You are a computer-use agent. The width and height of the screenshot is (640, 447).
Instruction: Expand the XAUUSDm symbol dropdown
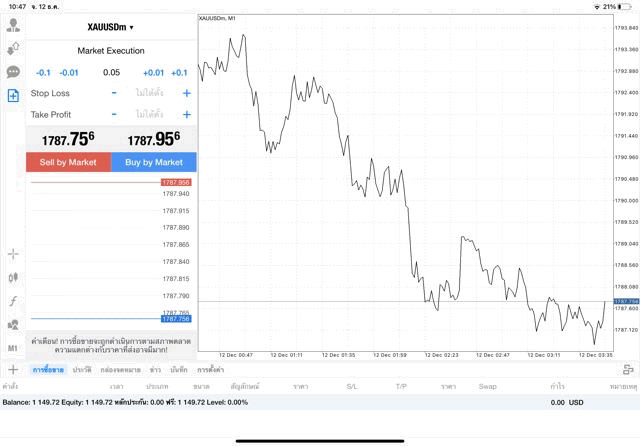[x=111, y=27]
